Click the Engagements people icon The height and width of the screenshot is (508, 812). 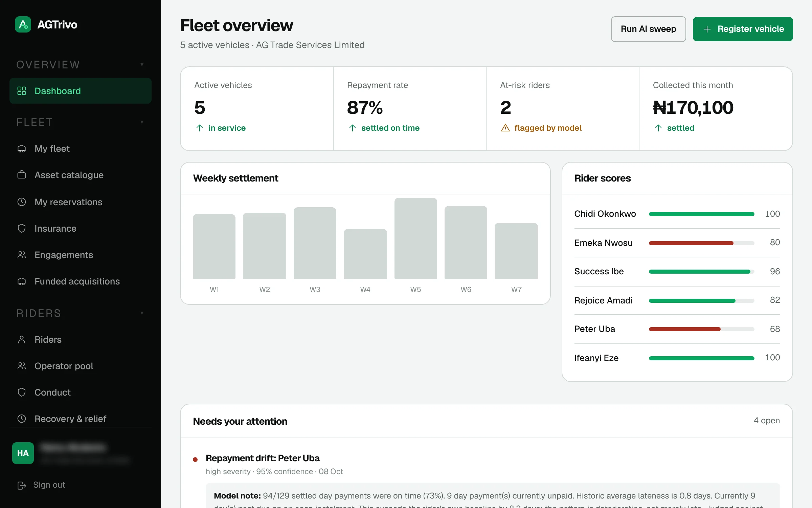(22, 255)
